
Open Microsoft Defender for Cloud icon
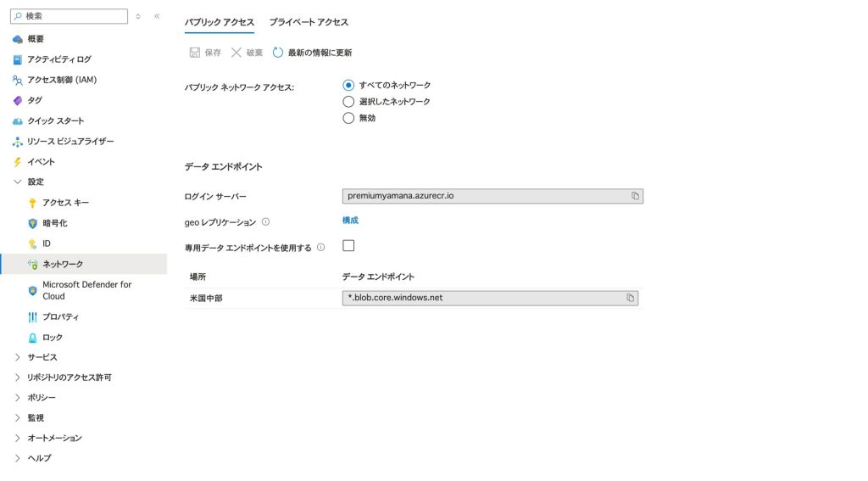[x=33, y=290]
